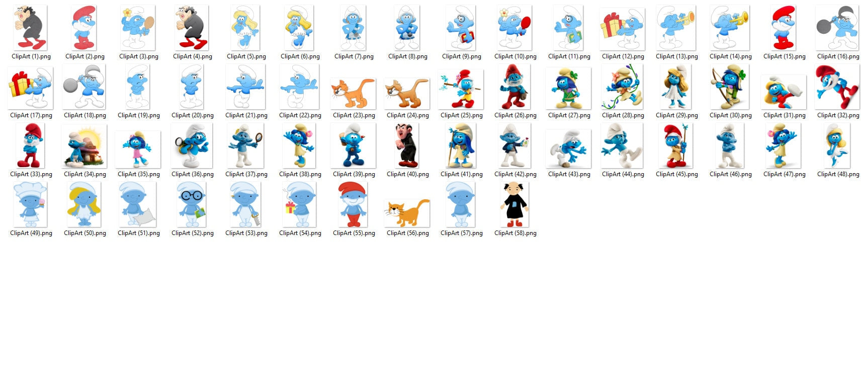Click the ClipArt (40).png file

click(407, 146)
